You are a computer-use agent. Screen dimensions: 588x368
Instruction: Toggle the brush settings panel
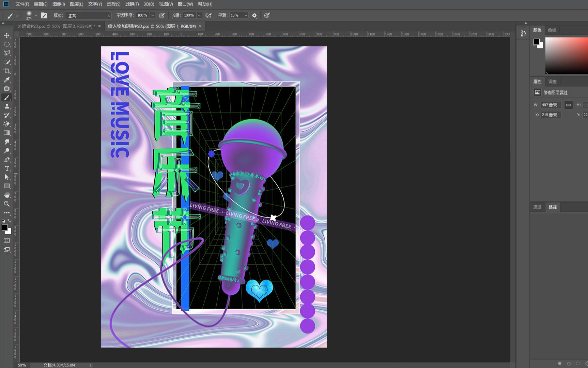[x=44, y=15]
